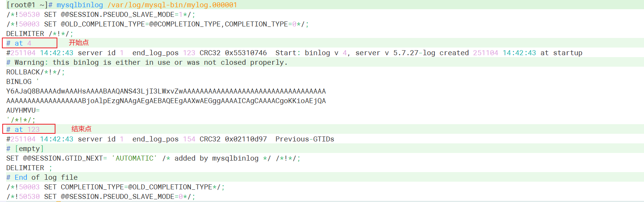This screenshot has width=644, height=202.
Task: Click 'Previous-GTIDs' text
Action: click(x=305, y=139)
